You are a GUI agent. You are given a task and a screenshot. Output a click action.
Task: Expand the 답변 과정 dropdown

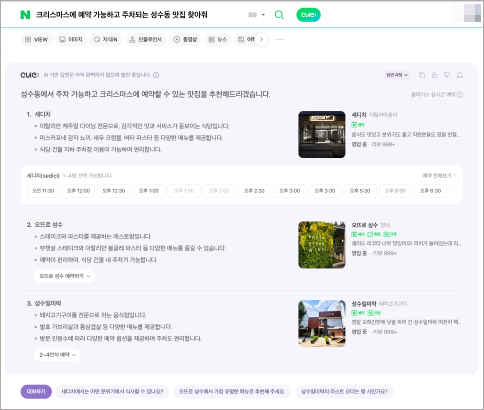click(x=397, y=75)
